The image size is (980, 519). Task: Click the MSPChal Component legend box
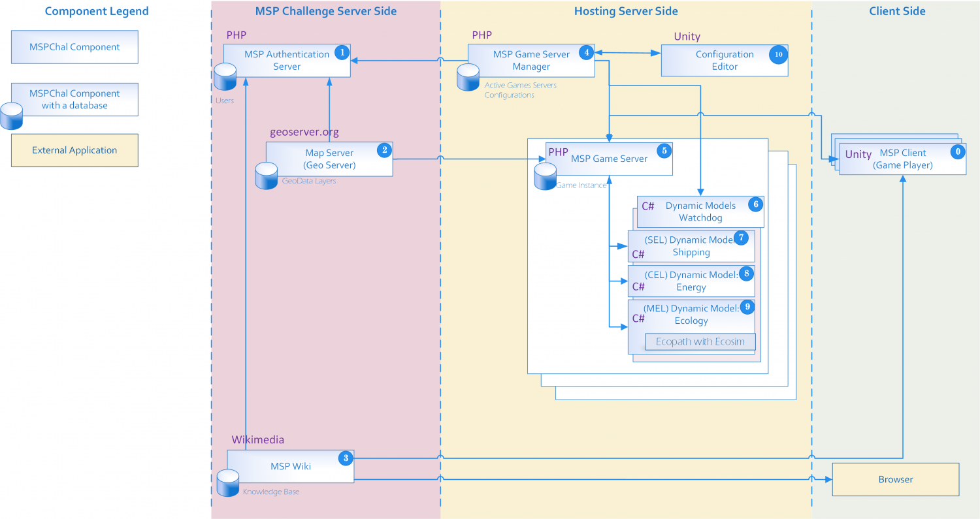point(74,47)
